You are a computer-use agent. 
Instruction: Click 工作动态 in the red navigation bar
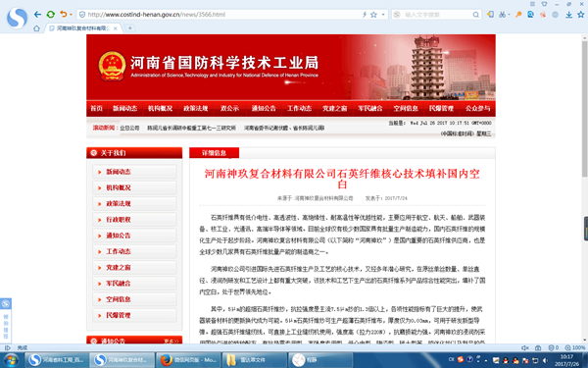point(299,109)
